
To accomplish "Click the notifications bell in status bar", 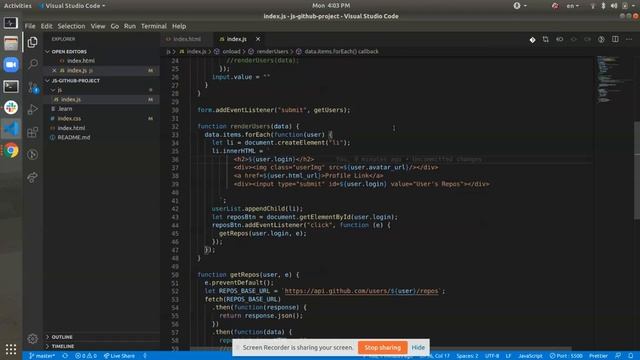I will point(631,356).
